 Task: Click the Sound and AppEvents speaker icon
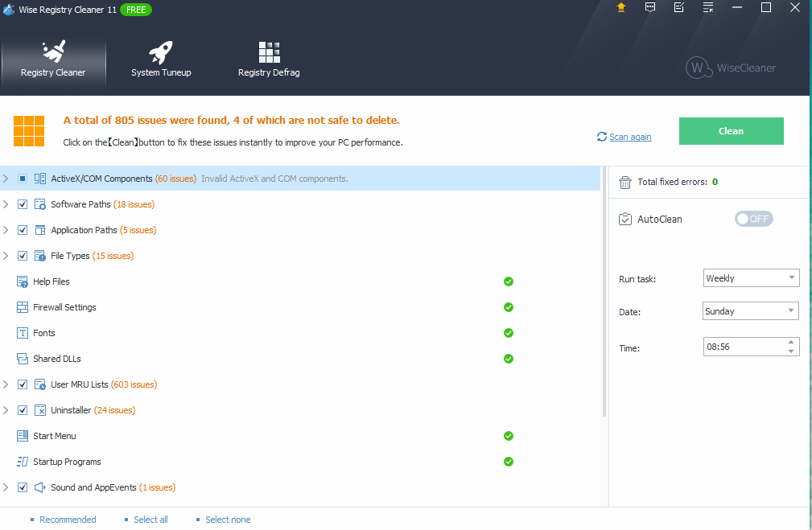coord(40,487)
